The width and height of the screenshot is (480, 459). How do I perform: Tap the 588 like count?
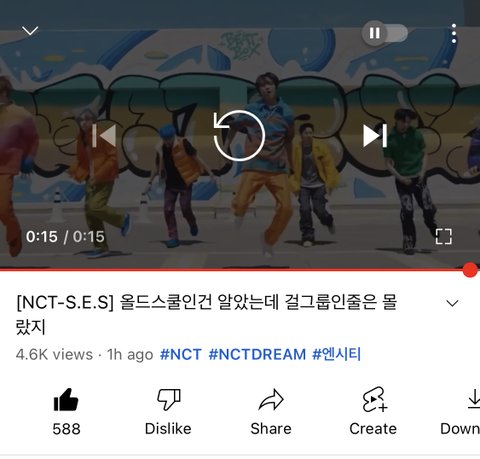pos(66,429)
